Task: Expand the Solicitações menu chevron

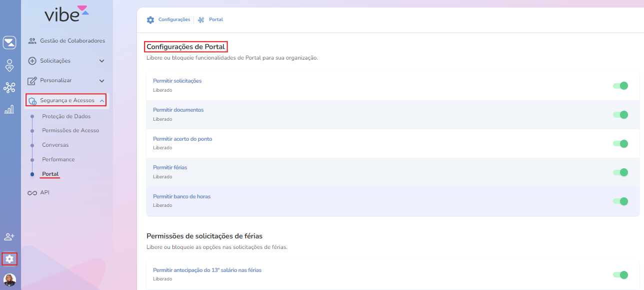Action: (x=102, y=61)
